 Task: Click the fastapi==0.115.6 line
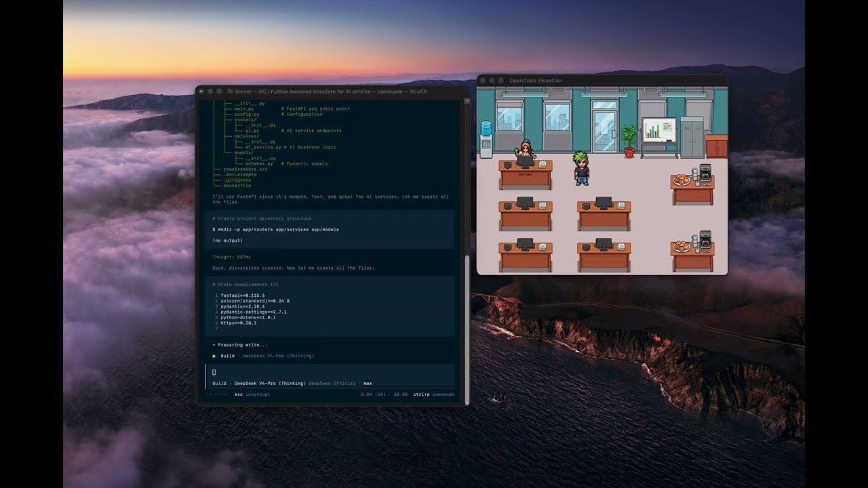pyautogui.click(x=242, y=296)
